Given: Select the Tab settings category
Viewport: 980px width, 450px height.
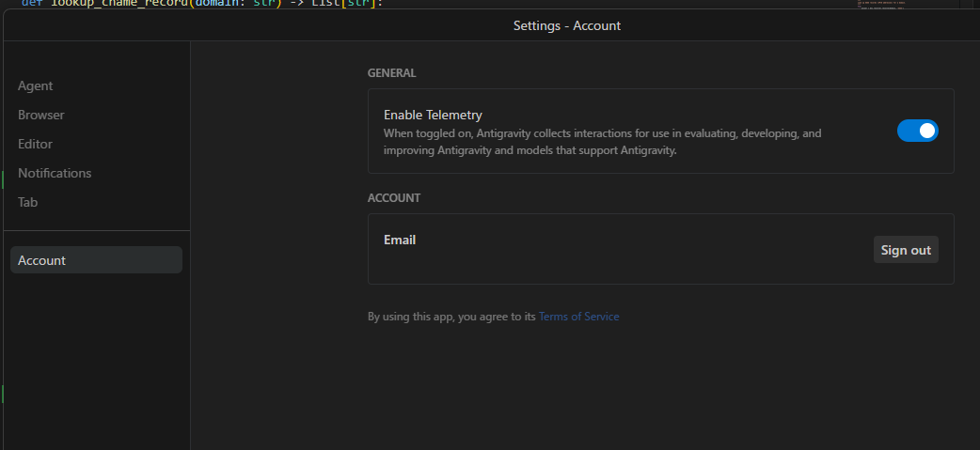Looking at the screenshot, I should (28, 202).
